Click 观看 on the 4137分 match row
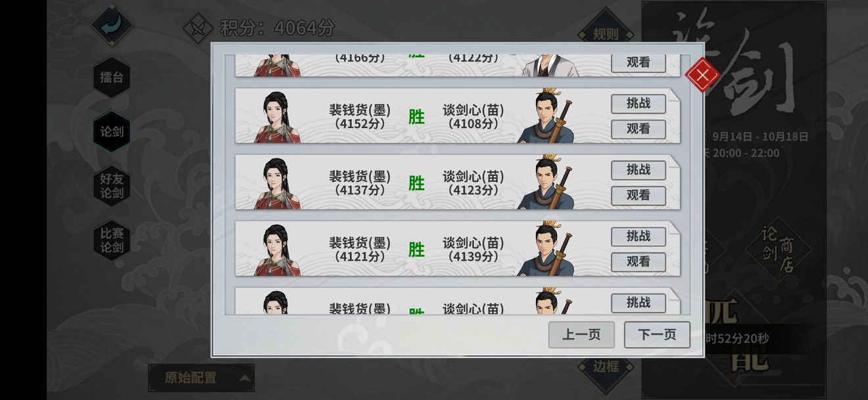Viewport: 868px width, 400px height. click(x=639, y=195)
